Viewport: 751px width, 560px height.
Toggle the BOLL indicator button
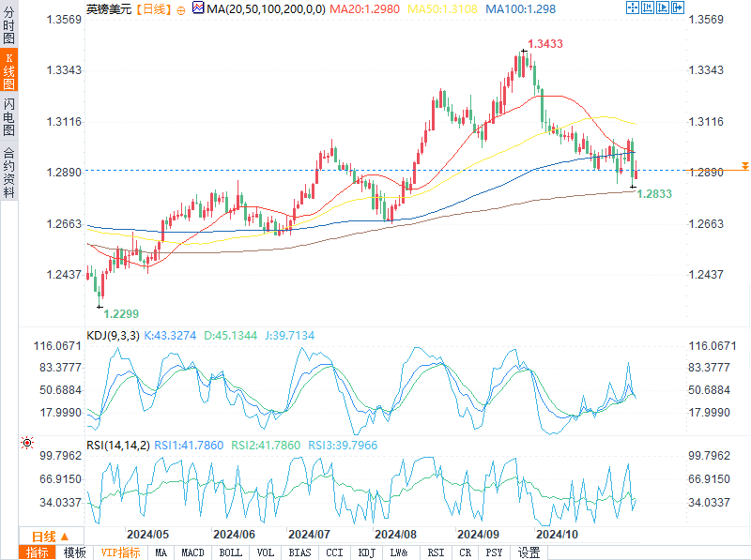230,552
